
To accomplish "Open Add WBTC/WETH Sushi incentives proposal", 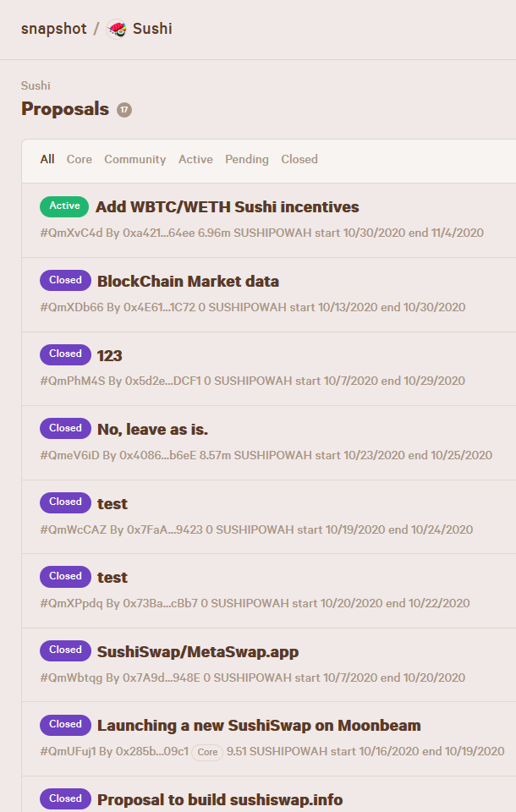I will tap(227, 207).
